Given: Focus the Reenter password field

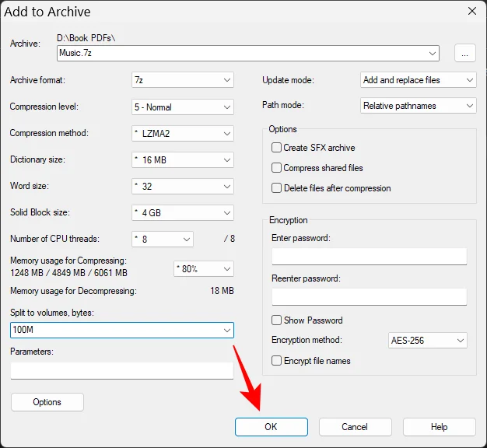Looking at the screenshot, I should 370,297.
